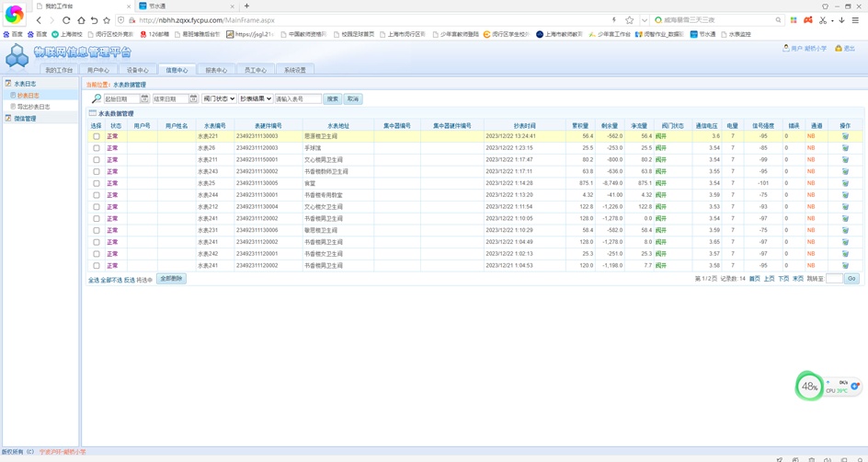Click the 48% memory accelerator circle
Viewport: 868px width, 462px height.
809,387
